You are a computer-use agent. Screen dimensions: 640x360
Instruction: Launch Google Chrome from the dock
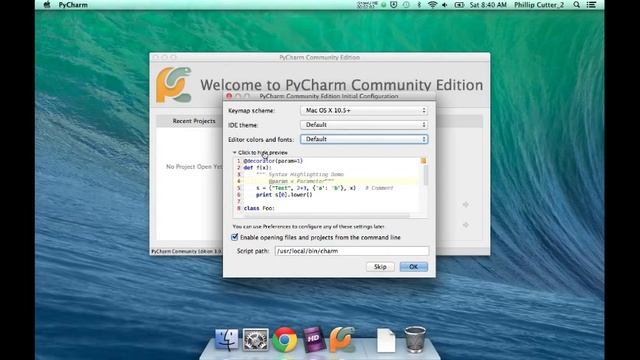point(284,339)
